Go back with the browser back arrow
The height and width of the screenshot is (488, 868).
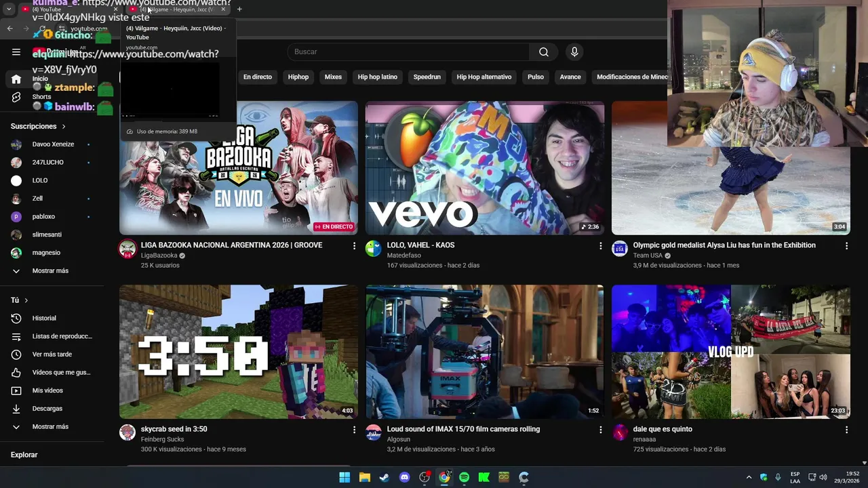point(10,28)
